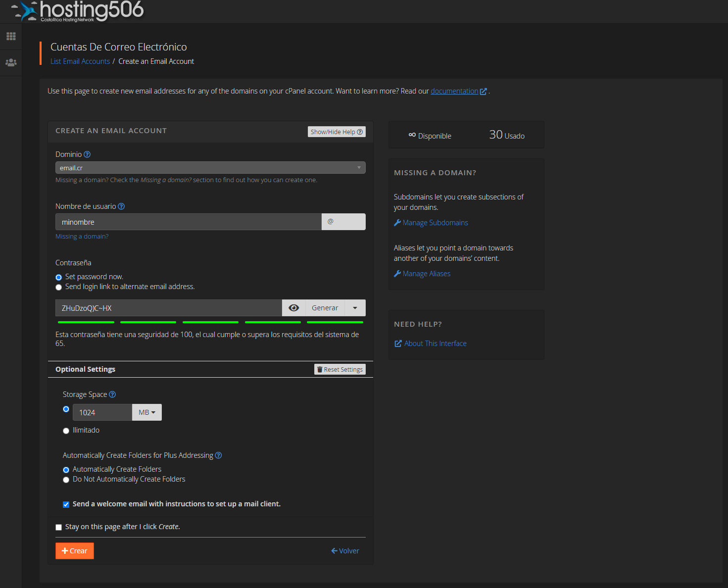Image resolution: width=728 pixels, height=588 pixels.
Task: Click the hosting506 logo
Action: [79, 11]
